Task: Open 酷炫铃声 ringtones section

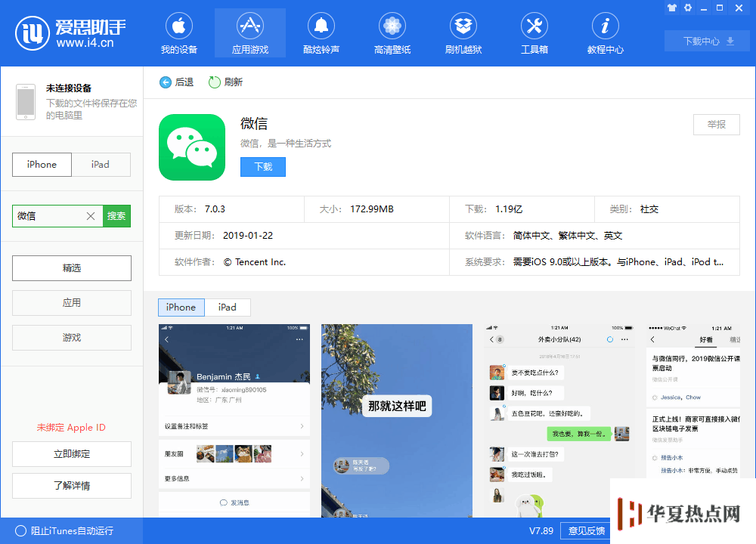Action: [x=321, y=33]
